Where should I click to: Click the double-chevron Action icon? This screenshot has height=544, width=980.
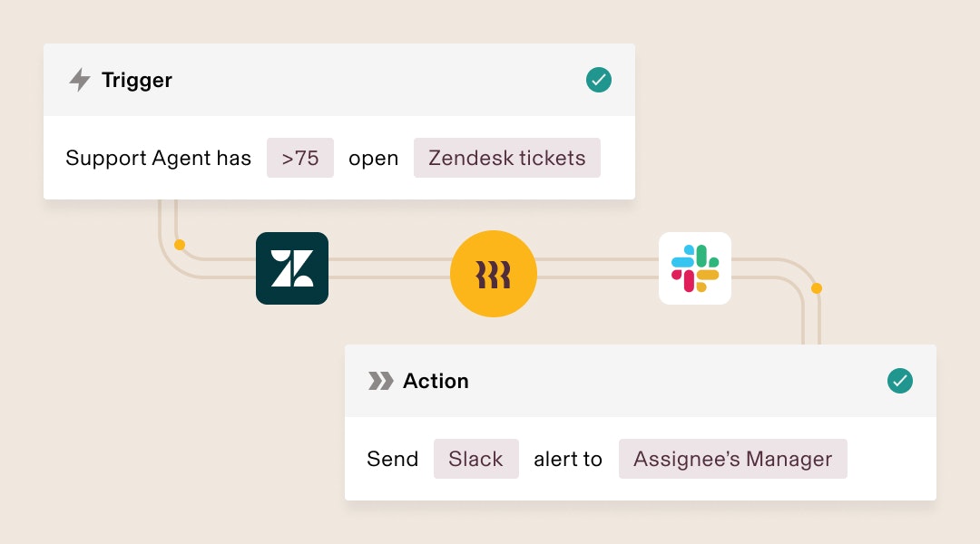point(380,381)
